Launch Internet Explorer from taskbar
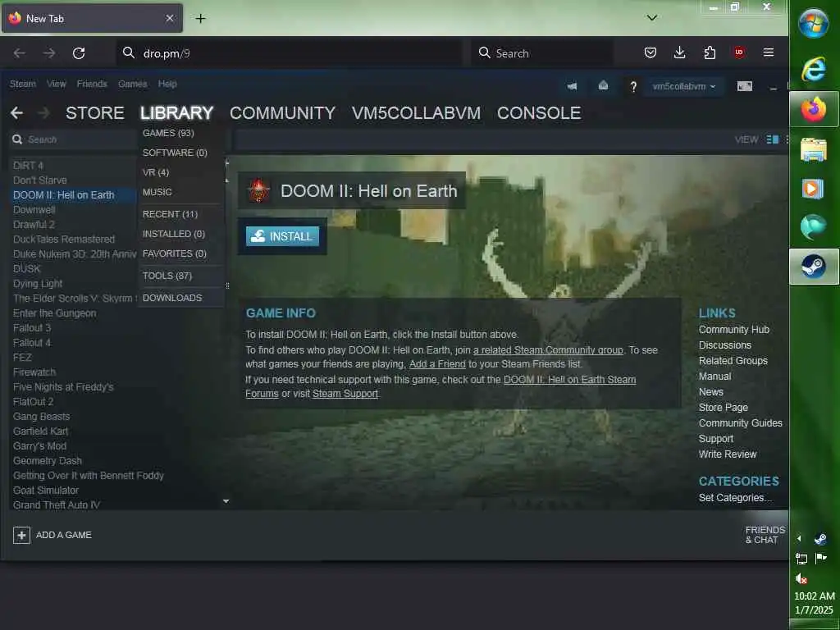Image resolution: width=840 pixels, height=630 pixels. (814, 69)
